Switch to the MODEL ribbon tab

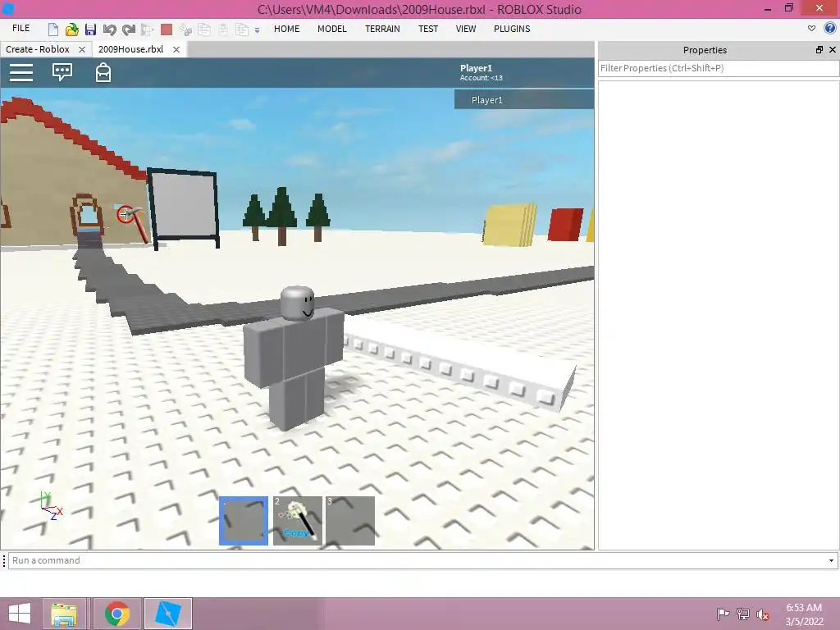pos(332,29)
